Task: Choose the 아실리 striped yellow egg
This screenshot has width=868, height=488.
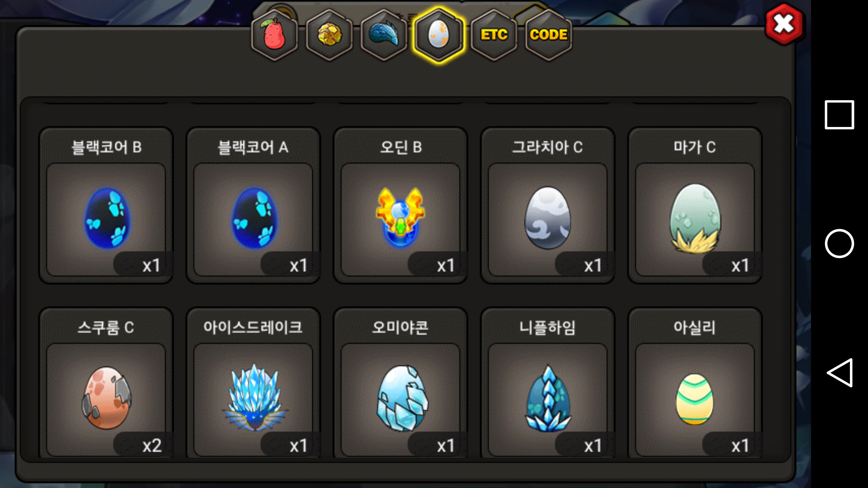Action: (x=695, y=383)
